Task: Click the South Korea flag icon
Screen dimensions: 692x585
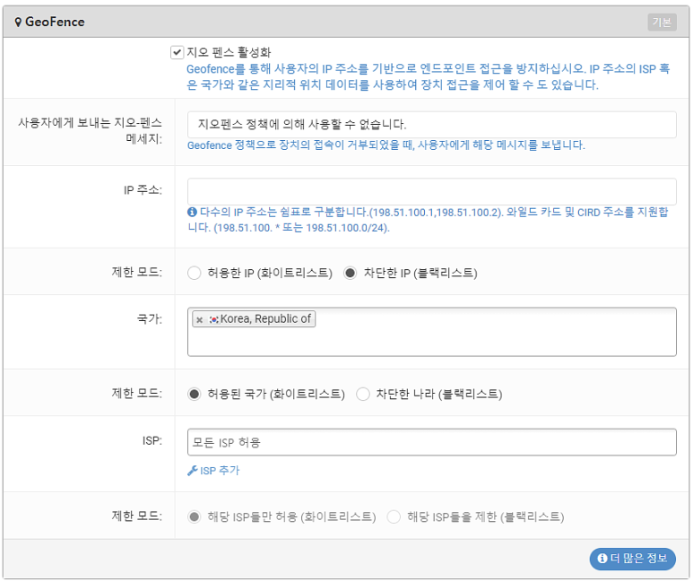Action: click(214, 319)
